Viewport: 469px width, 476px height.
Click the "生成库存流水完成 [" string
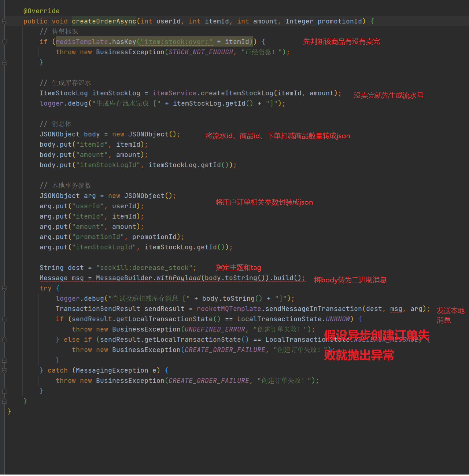pyautogui.click(x=126, y=103)
